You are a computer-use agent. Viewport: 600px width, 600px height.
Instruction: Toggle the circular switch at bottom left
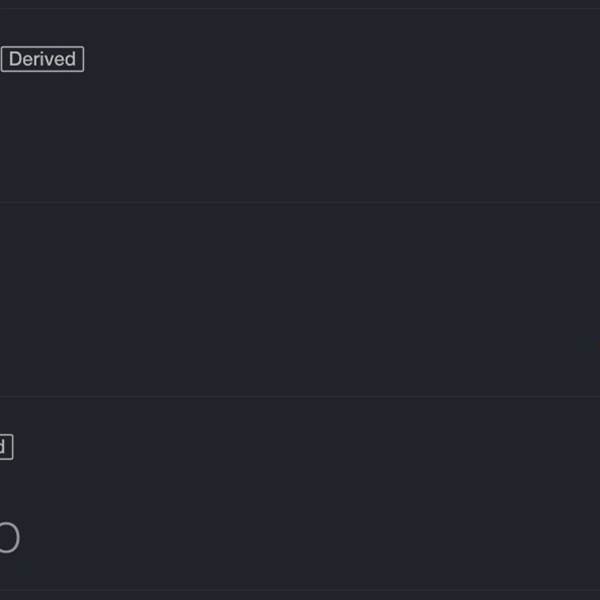7,538
